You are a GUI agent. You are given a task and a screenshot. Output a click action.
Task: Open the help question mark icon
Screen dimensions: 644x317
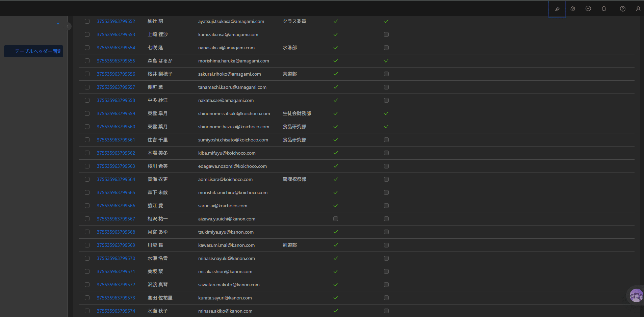[x=623, y=9]
